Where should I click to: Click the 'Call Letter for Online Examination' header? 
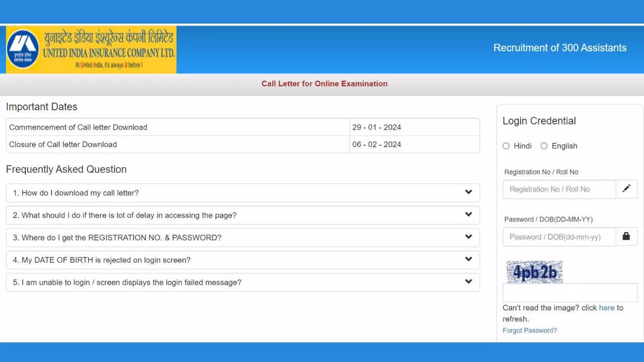pos(324,83)
